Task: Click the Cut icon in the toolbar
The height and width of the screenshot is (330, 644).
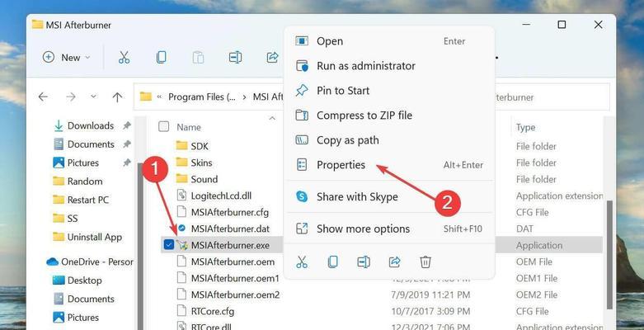Action: click(124, 58)
